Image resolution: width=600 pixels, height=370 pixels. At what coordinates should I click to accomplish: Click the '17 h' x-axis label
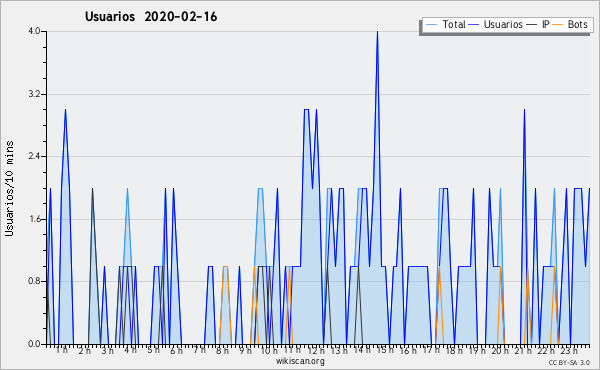click(432, 350)
